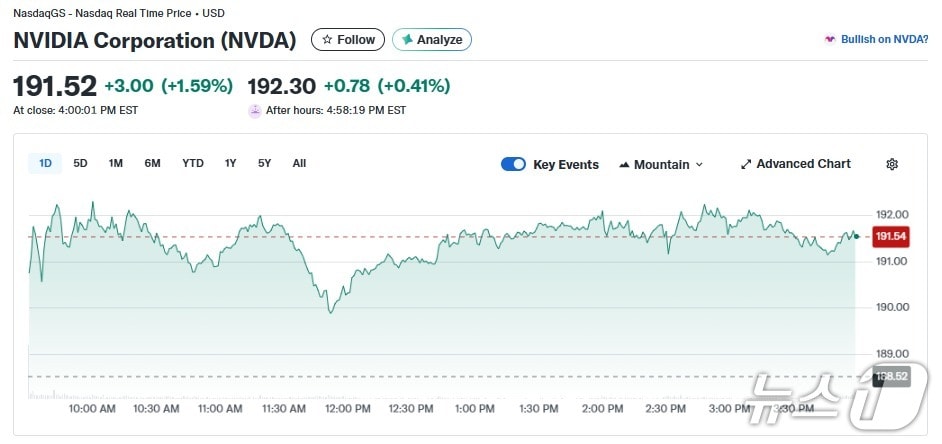Image resolution: width=942 pixels, height=444 pixels.
Task: Show All time range
Action: click(x=299, y=163)
